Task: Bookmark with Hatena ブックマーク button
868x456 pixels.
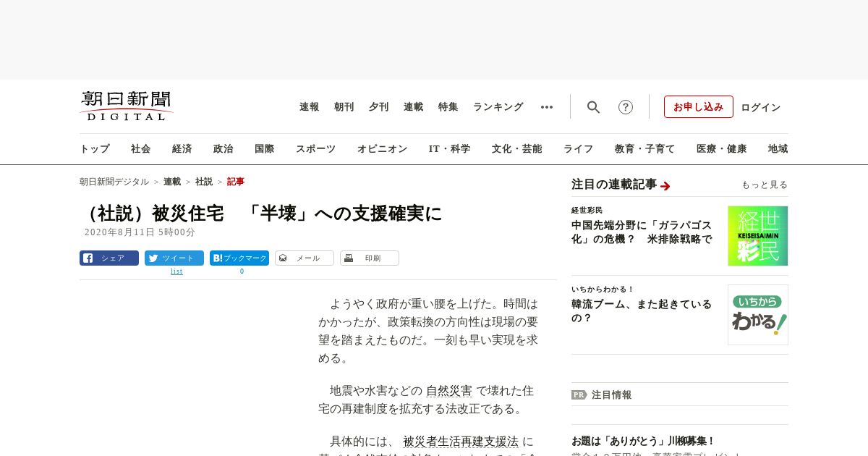Action: pyautogui.click(x=239, y=258)
